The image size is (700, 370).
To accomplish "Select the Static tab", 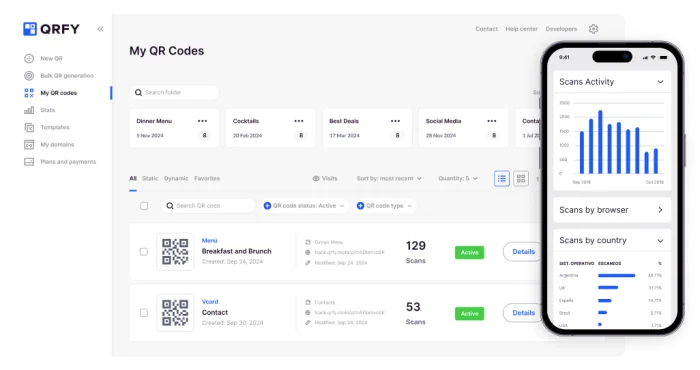I will tap(150, 179).
